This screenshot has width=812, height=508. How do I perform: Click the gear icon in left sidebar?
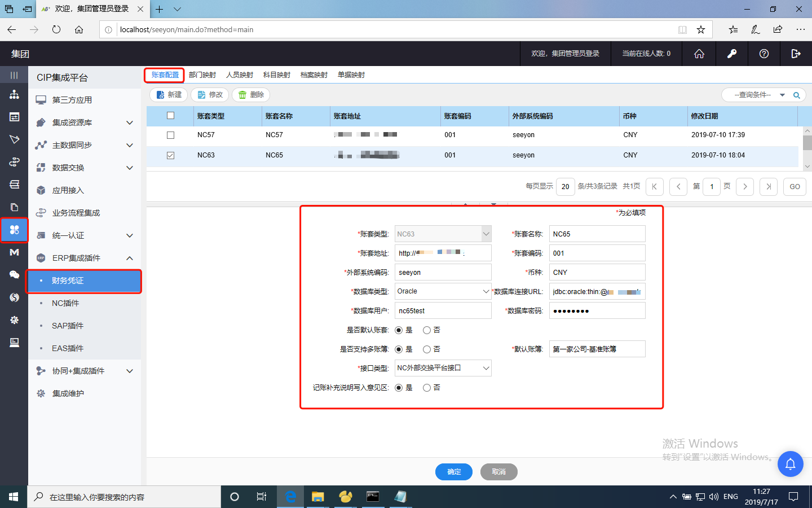14,320
